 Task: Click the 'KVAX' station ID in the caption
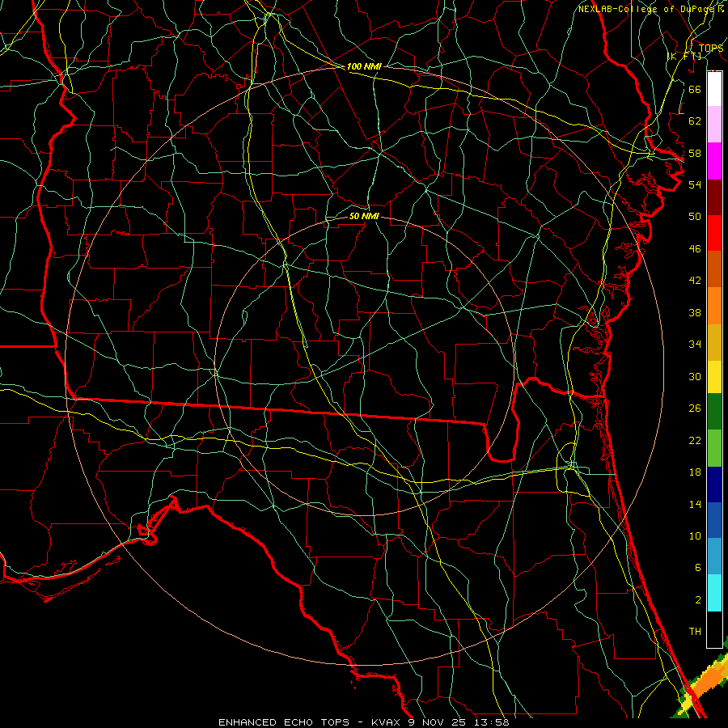coord(387,722)
